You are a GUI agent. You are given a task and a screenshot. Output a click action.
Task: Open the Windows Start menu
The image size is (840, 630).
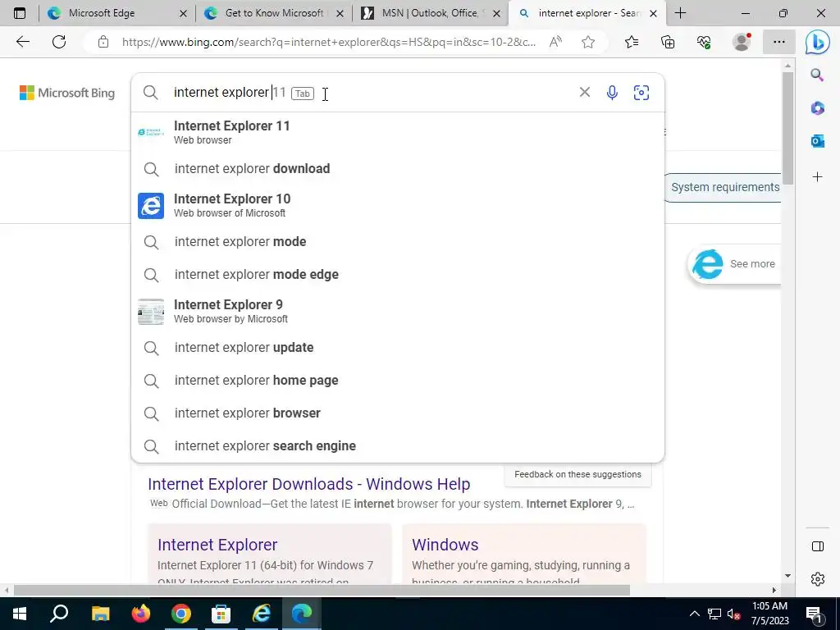coord(20,614)
